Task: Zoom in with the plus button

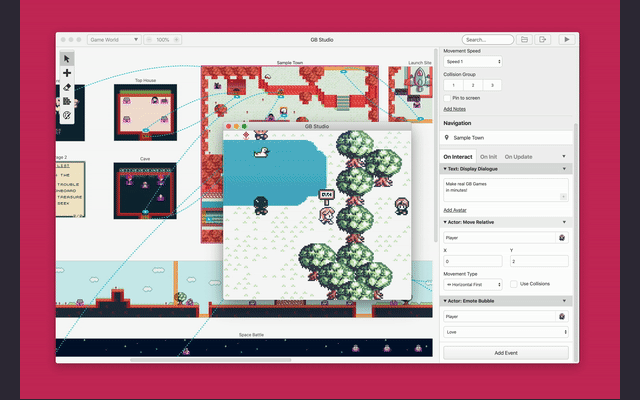Action: coord(176,40)
